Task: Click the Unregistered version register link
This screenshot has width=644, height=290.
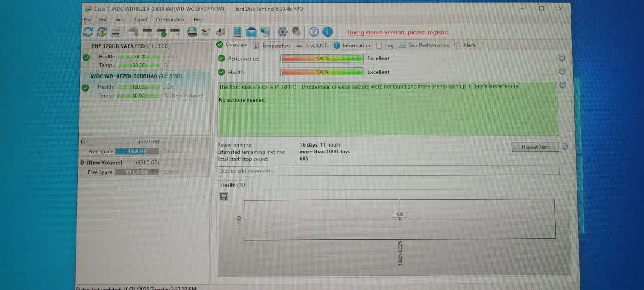Action: click(x=398, y=33)
